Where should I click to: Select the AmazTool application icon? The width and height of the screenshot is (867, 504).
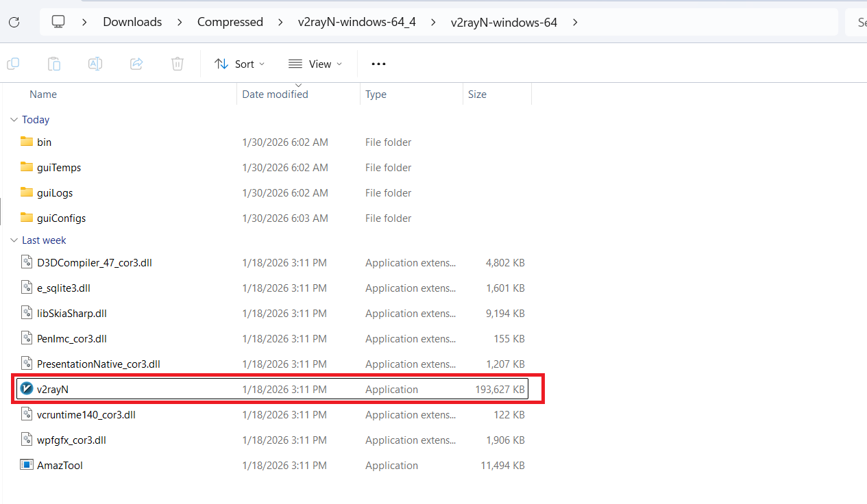pyautogui.click(x=27, y=465)
